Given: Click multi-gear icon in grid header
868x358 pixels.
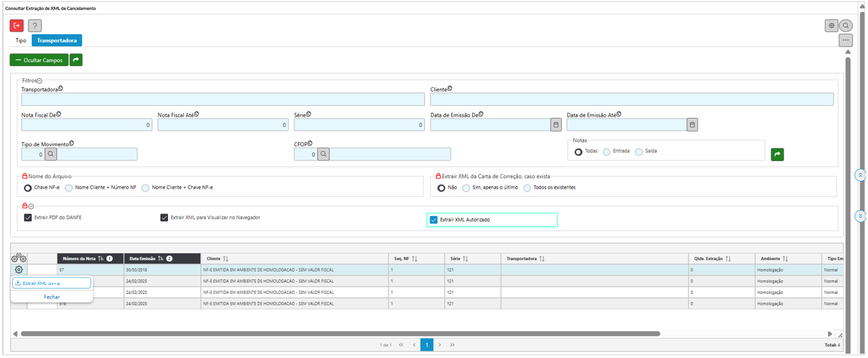Looking at the screenshot, I should click(19, 258).
